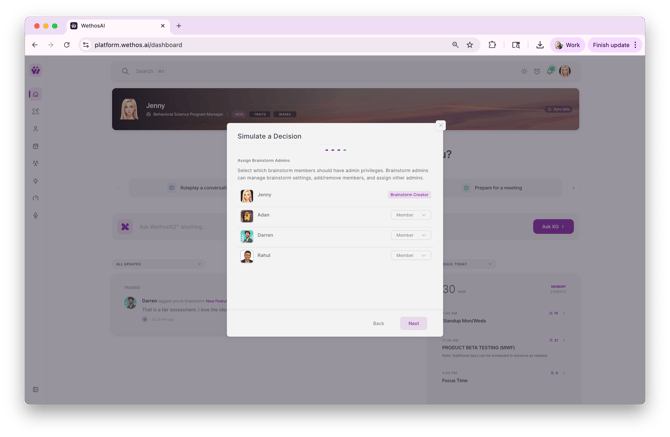The width and height of the screenshot is (670, 437).
Task: Open Adan's Member role dropdown
Action: [410, 215]
